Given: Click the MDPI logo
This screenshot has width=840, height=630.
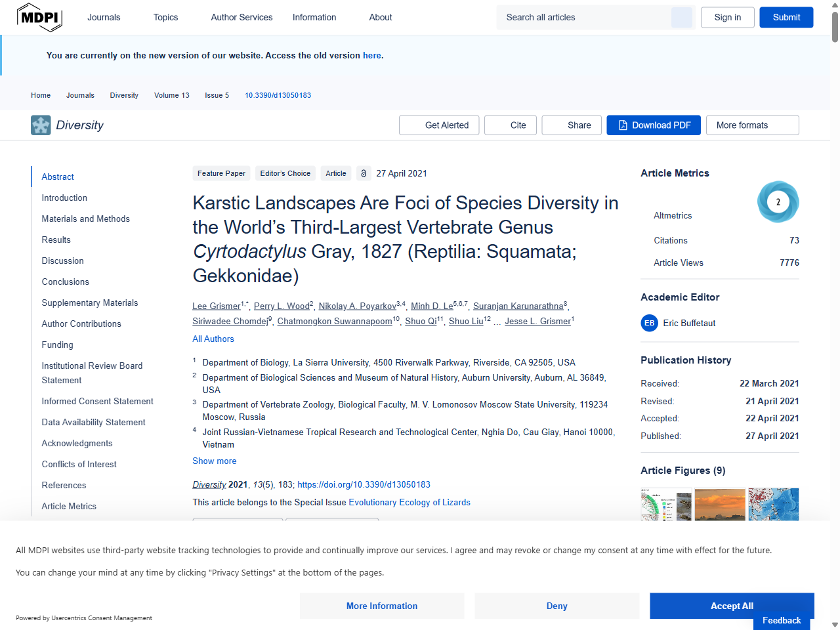Looking at the screenshot, I should tap(39, 17).
